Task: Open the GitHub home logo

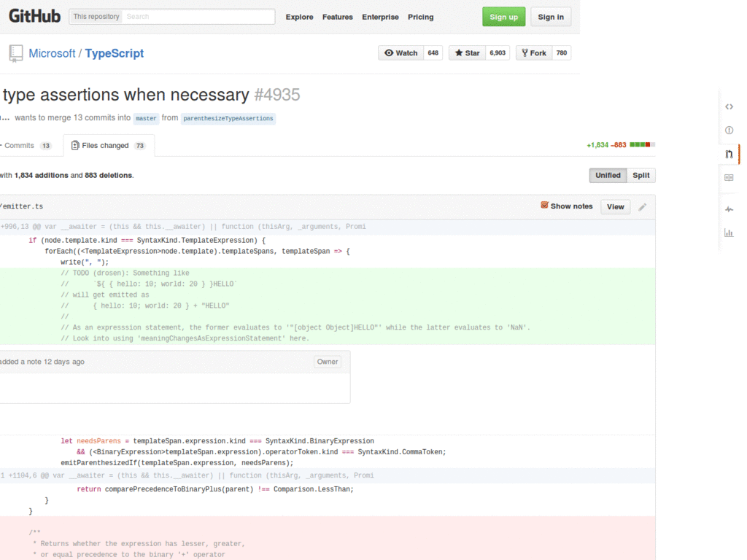Action: [35, 16]
